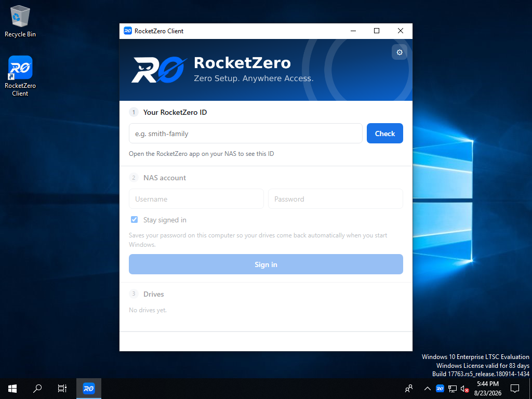Open the network tray icon

click(453, 389)
